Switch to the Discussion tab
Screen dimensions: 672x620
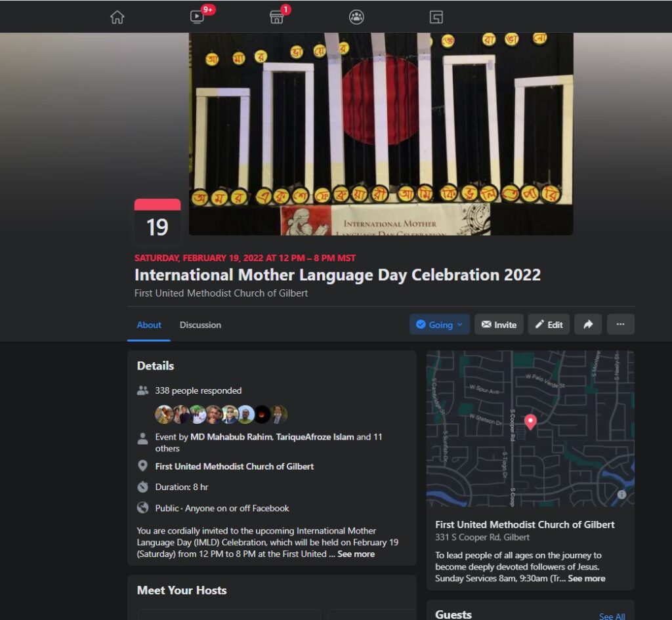pyautogui.click(x=200, y=325)
